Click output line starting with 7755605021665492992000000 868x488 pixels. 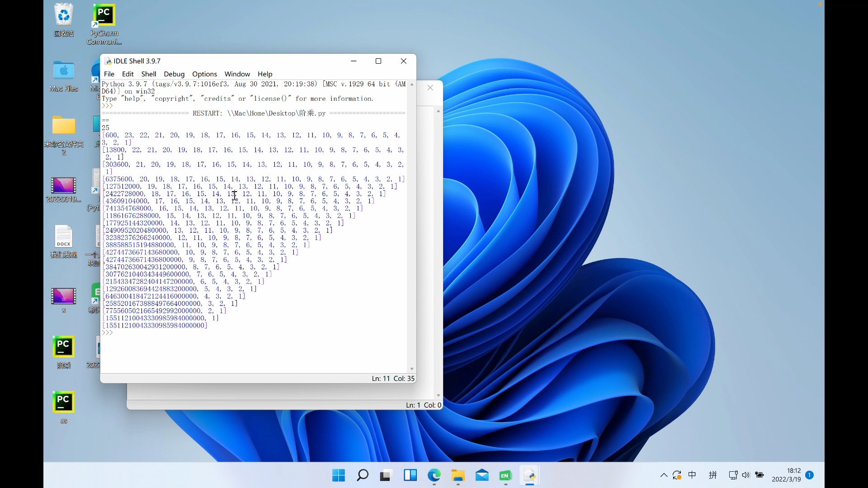click(x=164, y=311)
